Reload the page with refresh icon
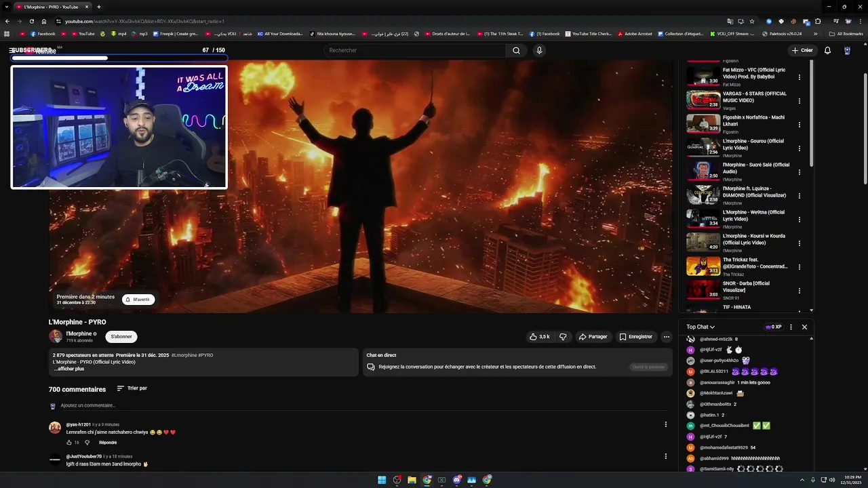 [31, 21]
